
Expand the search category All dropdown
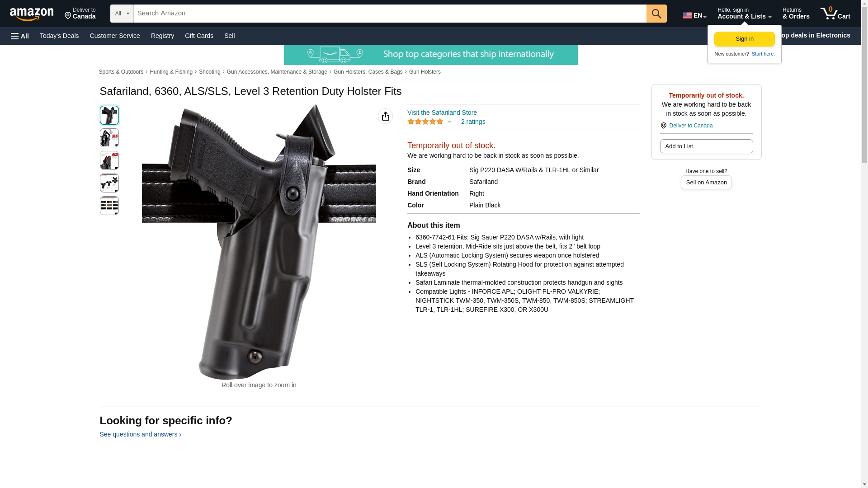(x=122, y=14)
